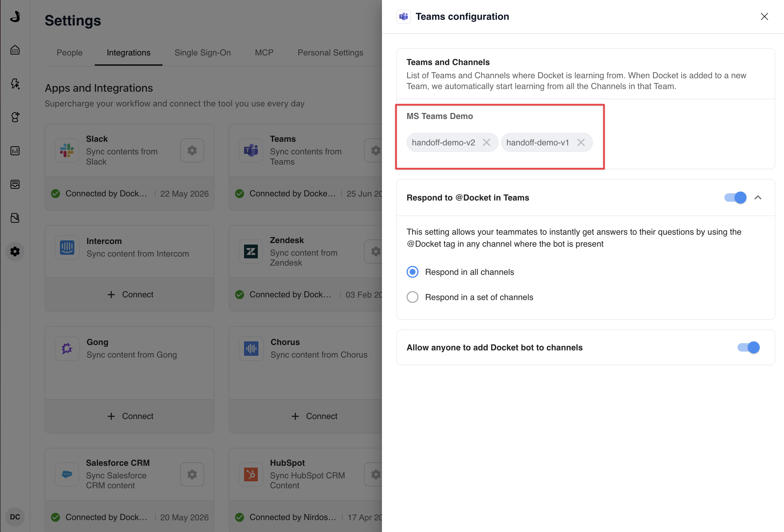Click the handoff-demo-v1 channel name

tap(538, 142)
